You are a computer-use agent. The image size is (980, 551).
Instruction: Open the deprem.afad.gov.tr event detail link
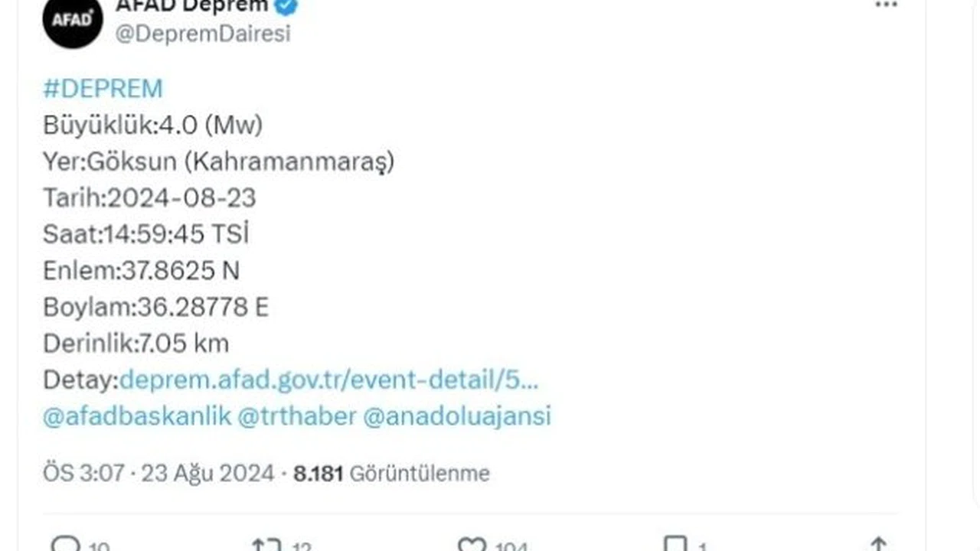[x=328, y=380]
